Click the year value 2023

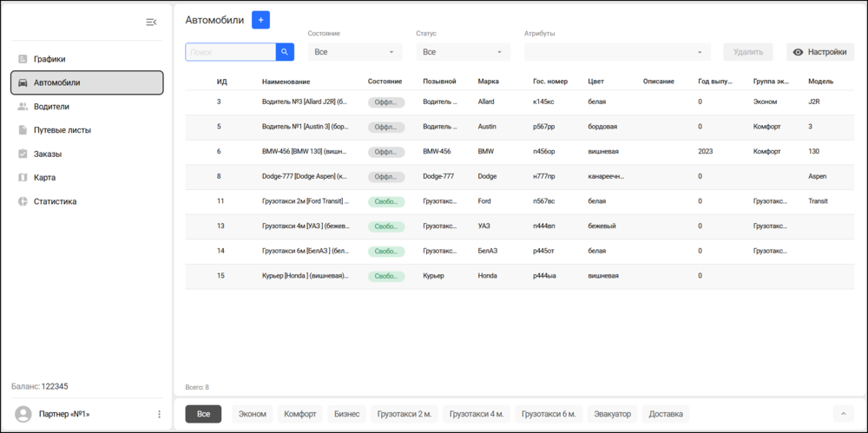pyautogui.click(x=706, y=152)
